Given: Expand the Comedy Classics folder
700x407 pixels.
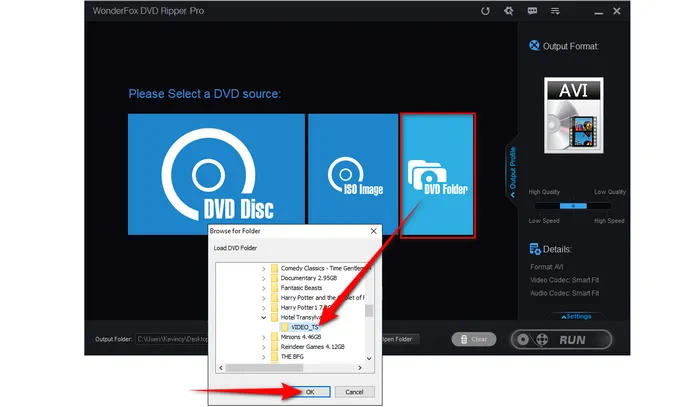Looking at the screenshot, I should pyautogui.click(x=264, y=269).
